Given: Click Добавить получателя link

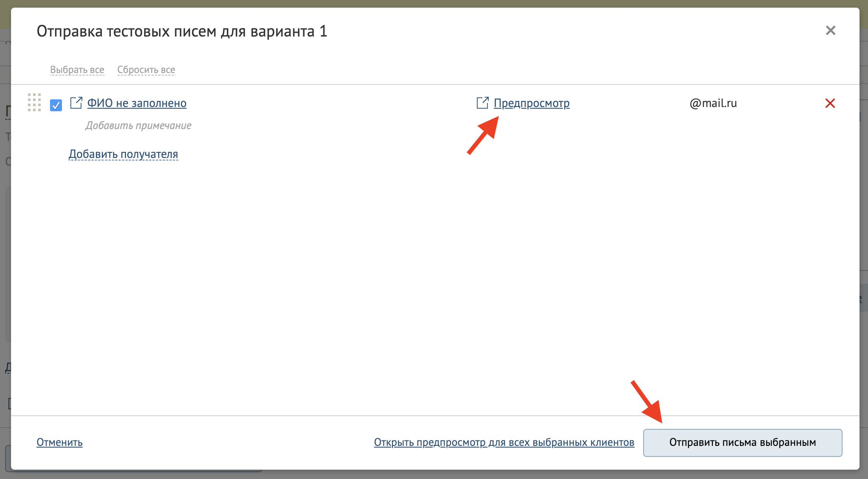Looking at the screenshot, I should click(123, 154).
